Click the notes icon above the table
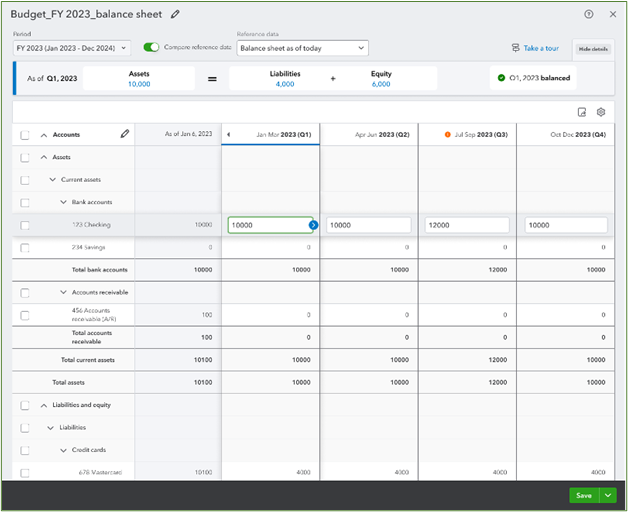Screen dimensions: 628x512 pyautogui.click(x=582, y=113)
